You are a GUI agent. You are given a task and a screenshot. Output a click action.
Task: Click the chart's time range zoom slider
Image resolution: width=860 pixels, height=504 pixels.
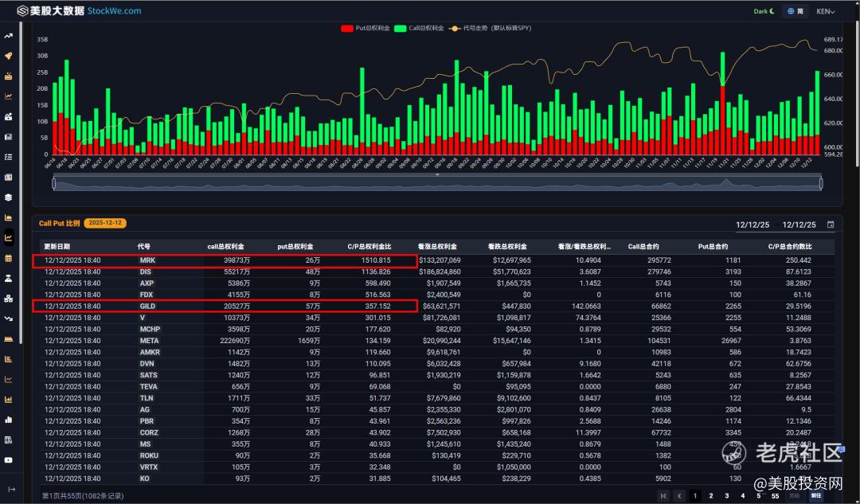437,183
